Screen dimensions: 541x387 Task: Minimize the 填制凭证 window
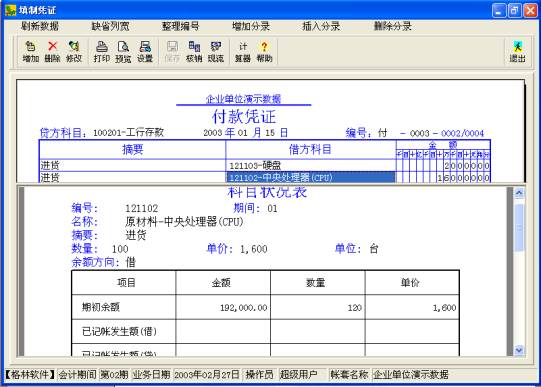(x=499, y=10)
